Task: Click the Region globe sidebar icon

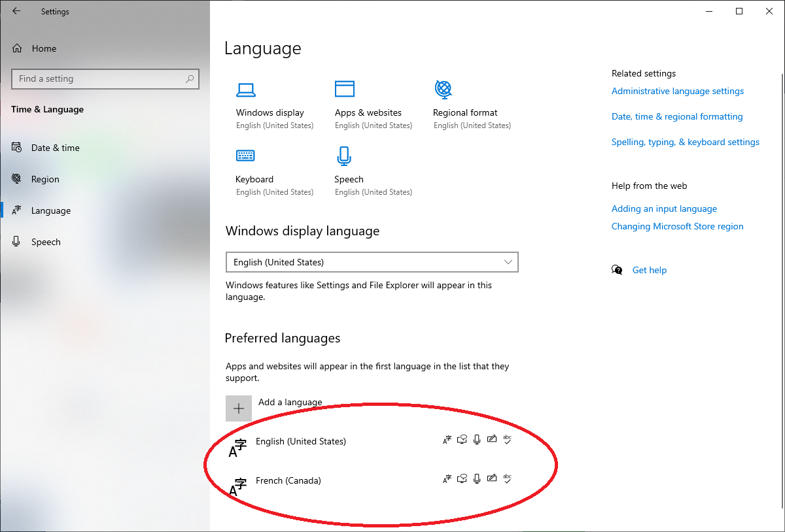Action: click(x=17, y=178)
